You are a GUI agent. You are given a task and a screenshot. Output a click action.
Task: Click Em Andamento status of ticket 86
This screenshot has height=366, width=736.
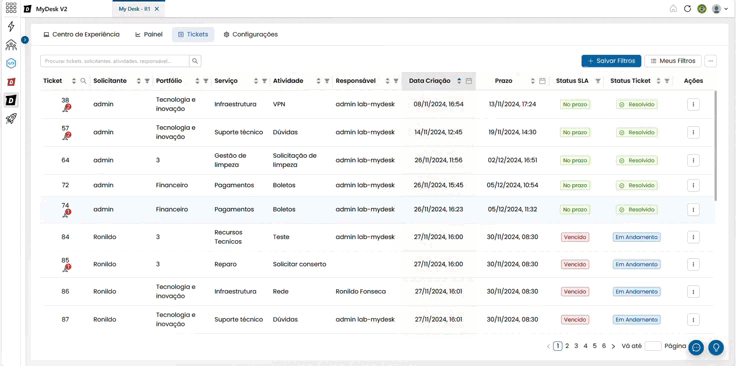click(636, 291)
